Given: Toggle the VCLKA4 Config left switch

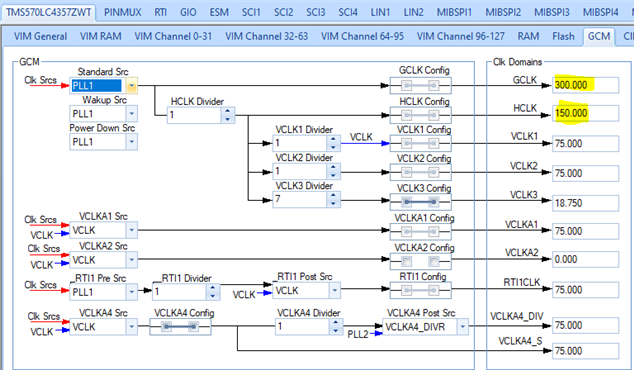Looking at the screenshot, I should point(167,326).
